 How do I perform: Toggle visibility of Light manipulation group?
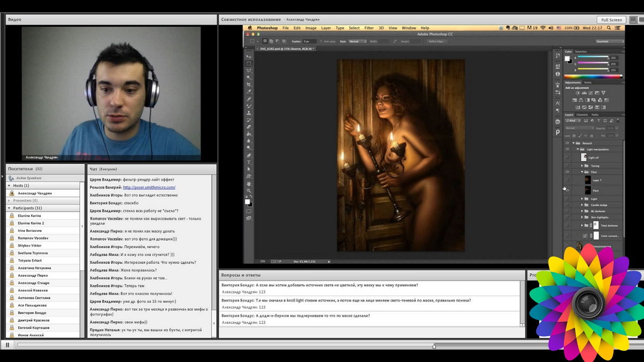(x=567, y=149)
